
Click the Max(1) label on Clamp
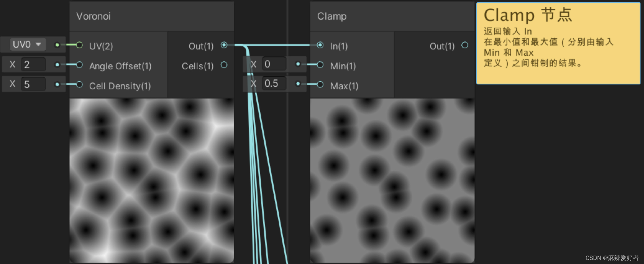point(344,86)
